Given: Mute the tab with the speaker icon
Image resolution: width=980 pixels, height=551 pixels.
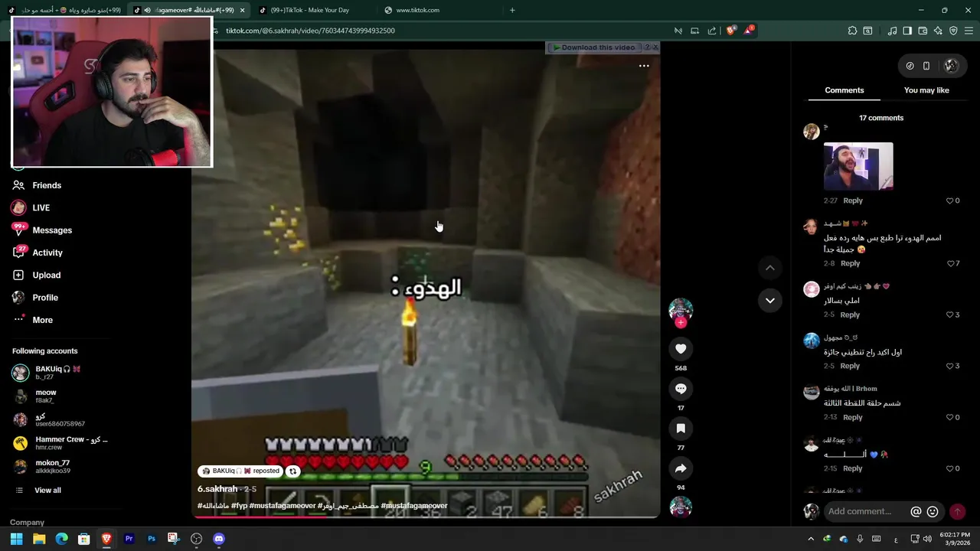Looking at the screenshot, I should tap(147, 10).
